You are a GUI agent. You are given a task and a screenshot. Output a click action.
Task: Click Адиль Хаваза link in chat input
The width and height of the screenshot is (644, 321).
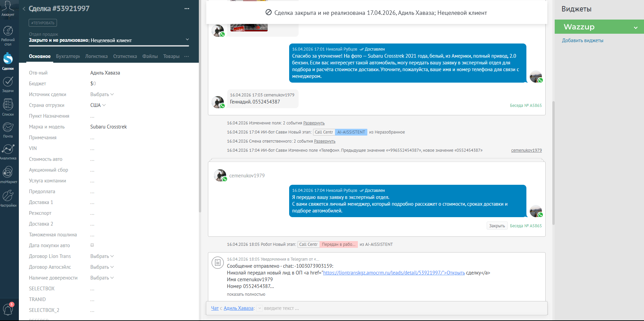click(x=239, y=308)
